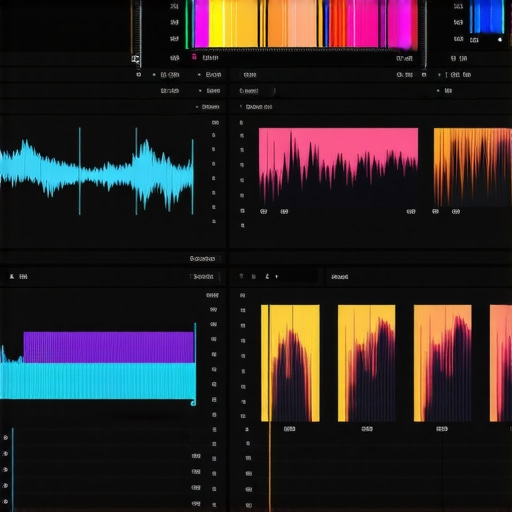
Task: Click the first faint icon in lower-right panel toolbar
Action: [x=242, y=276]
